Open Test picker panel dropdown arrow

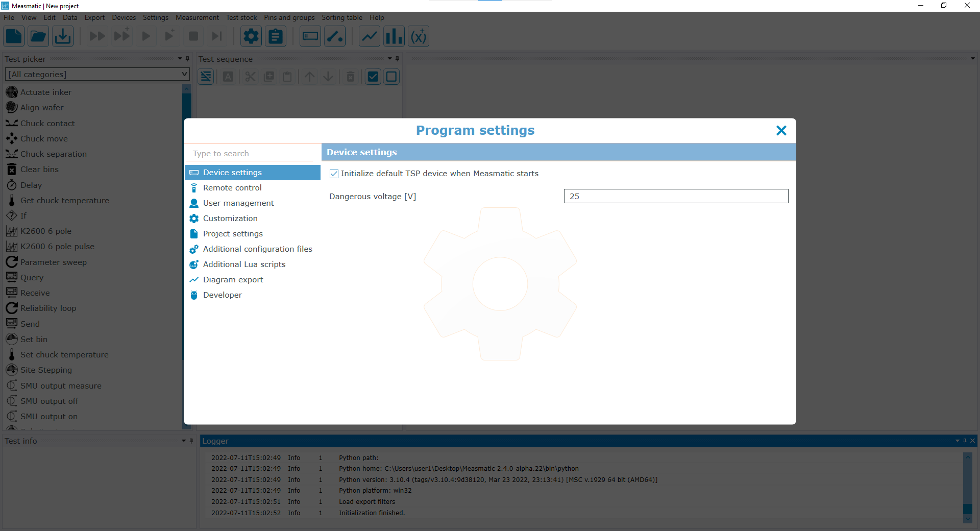(x=180, y=59)
